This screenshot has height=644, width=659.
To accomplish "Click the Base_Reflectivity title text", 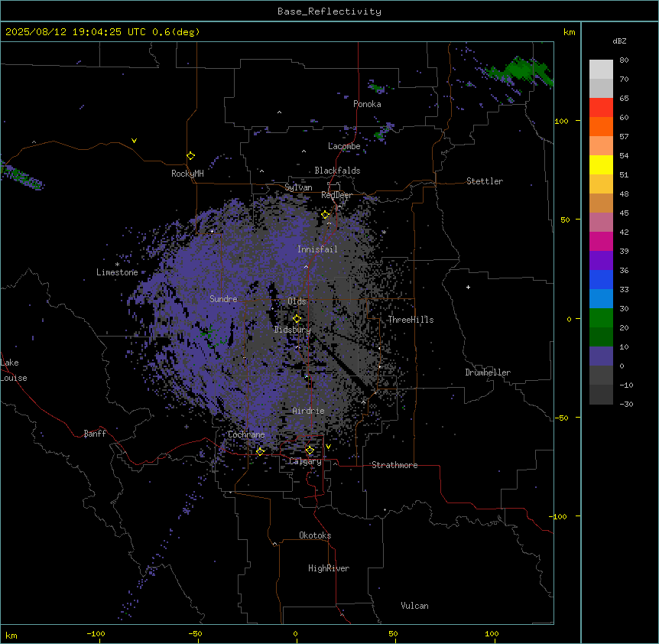I will pos(329,11).
